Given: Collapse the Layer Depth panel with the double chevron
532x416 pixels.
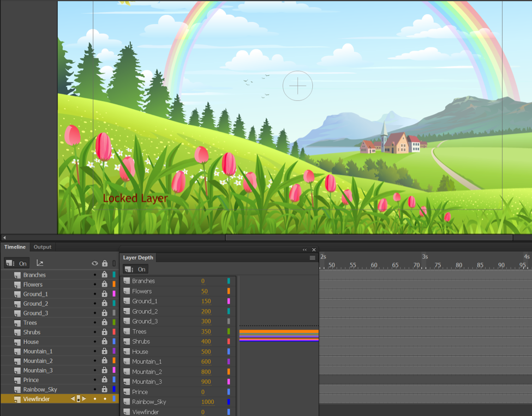Looking at the screenshot, I should coord(304,249).
